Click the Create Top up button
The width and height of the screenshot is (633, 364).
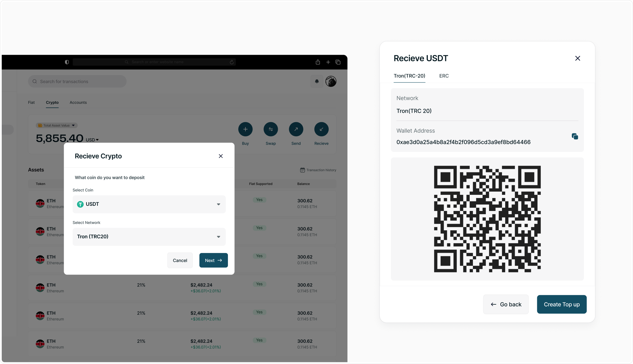tap(561, 304)
